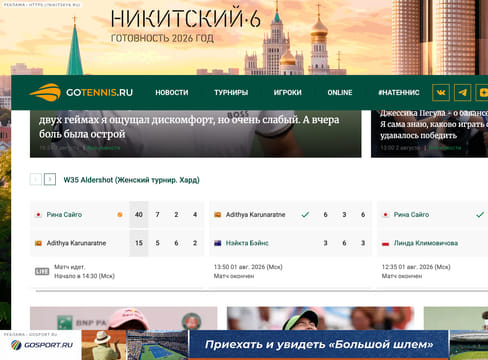488x360 pixels.
Task: Click 'Все новости' under the left news story
Action: point(104,148)
